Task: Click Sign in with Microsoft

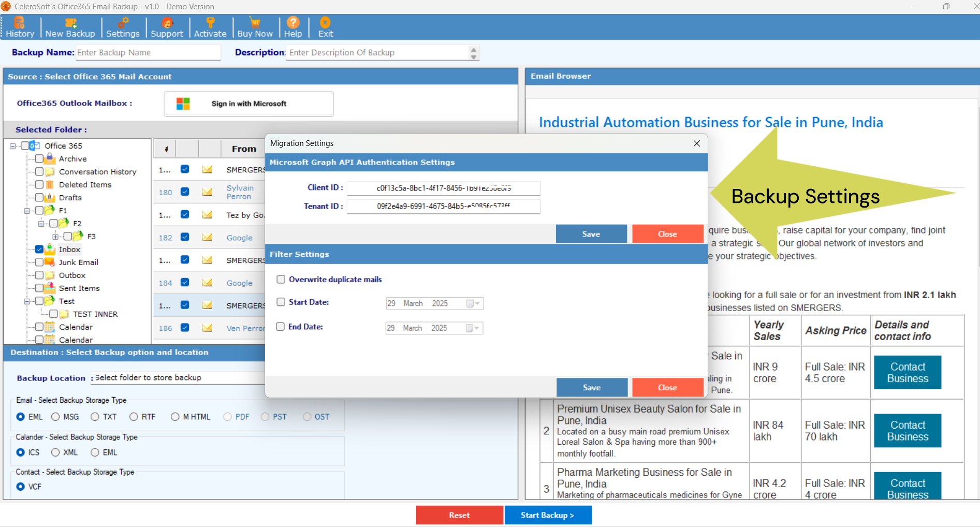Action: [x=248, y=104]
